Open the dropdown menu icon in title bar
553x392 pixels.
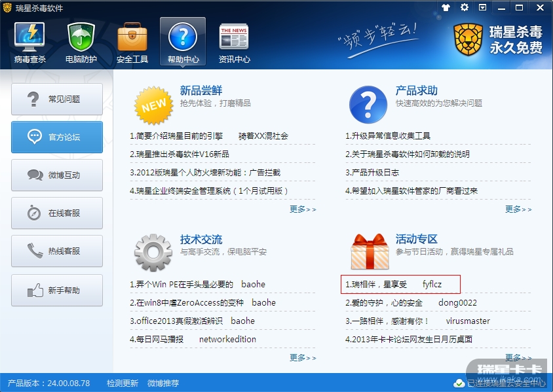click(x=482, y=7)
